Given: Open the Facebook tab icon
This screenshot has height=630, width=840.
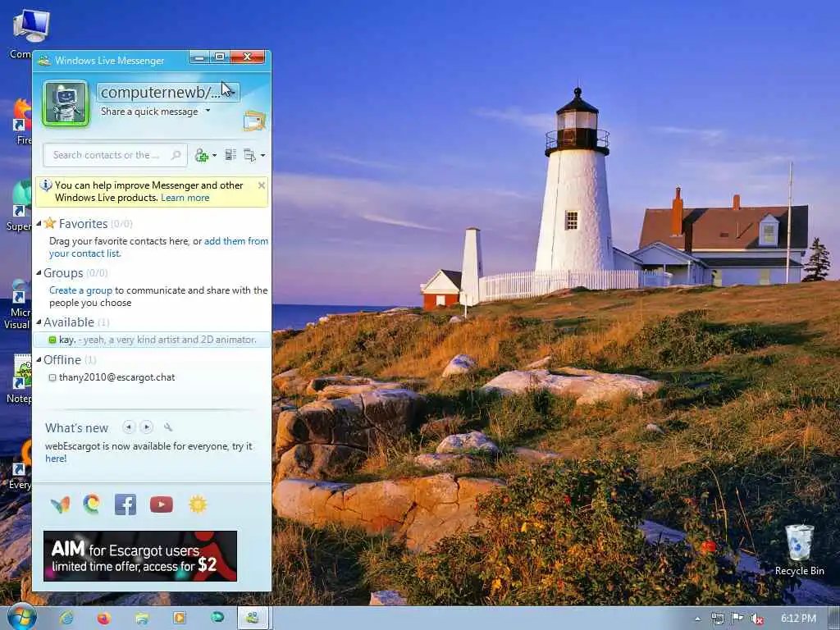Looking at the screenshot, I should pos(126,504).
